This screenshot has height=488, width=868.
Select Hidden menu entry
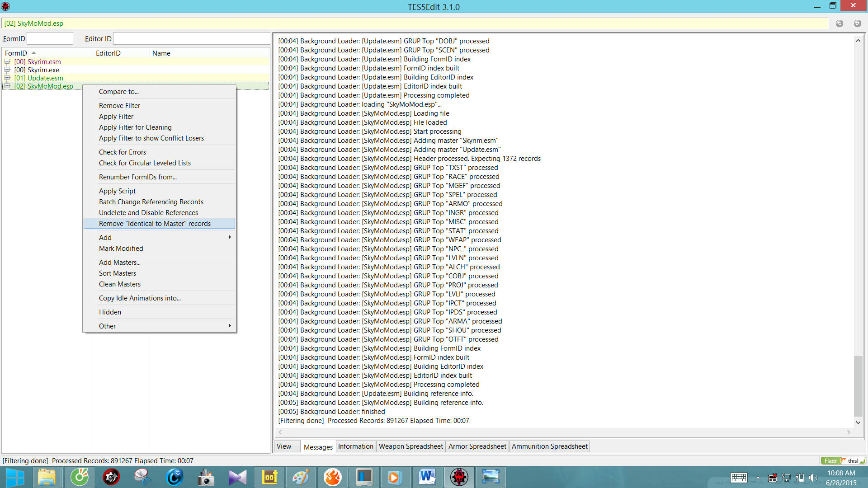point(159,312)
